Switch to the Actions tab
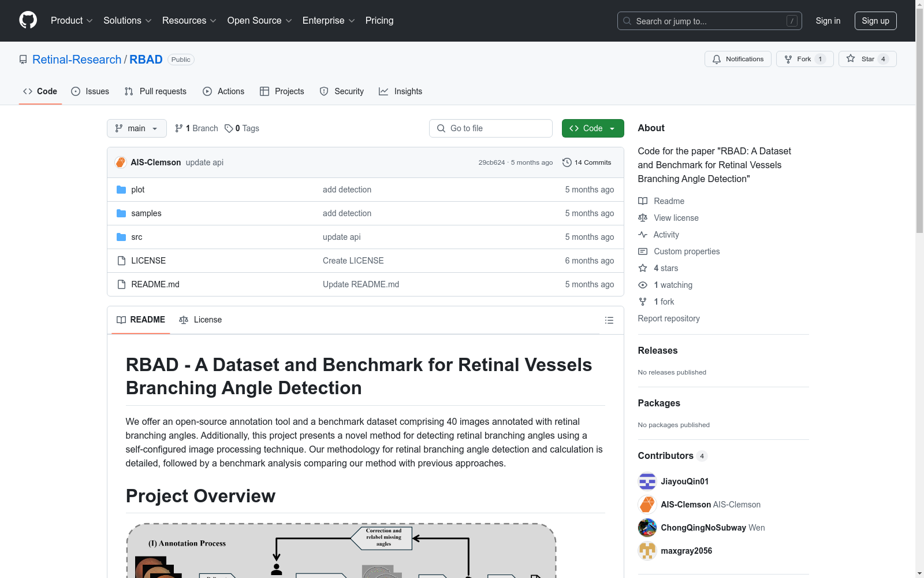Screen dimensions: 924x578 [223, 91]
